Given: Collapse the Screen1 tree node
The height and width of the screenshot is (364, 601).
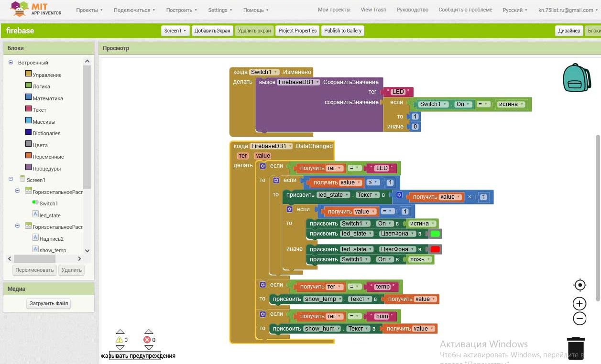Looking at the screenshot, I should pos(11,180).
